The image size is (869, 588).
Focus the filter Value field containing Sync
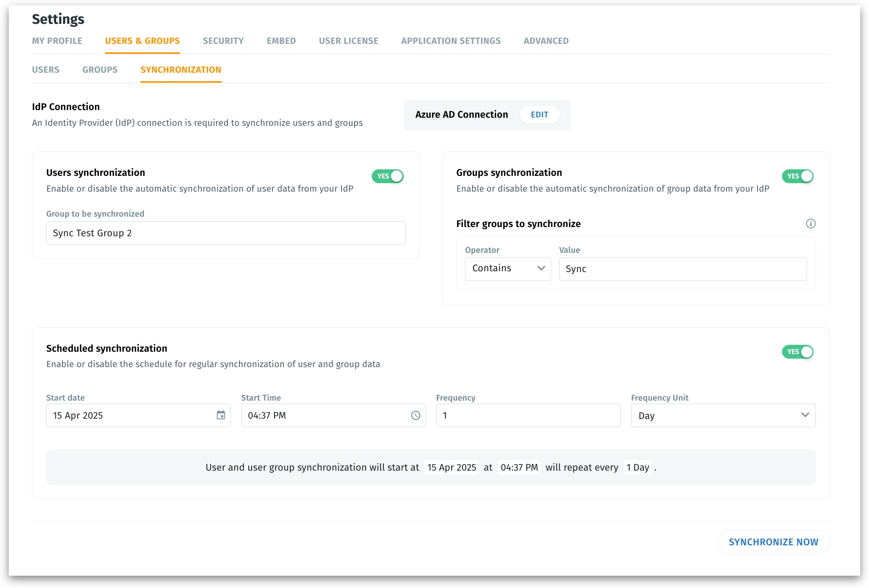(682, 269)
